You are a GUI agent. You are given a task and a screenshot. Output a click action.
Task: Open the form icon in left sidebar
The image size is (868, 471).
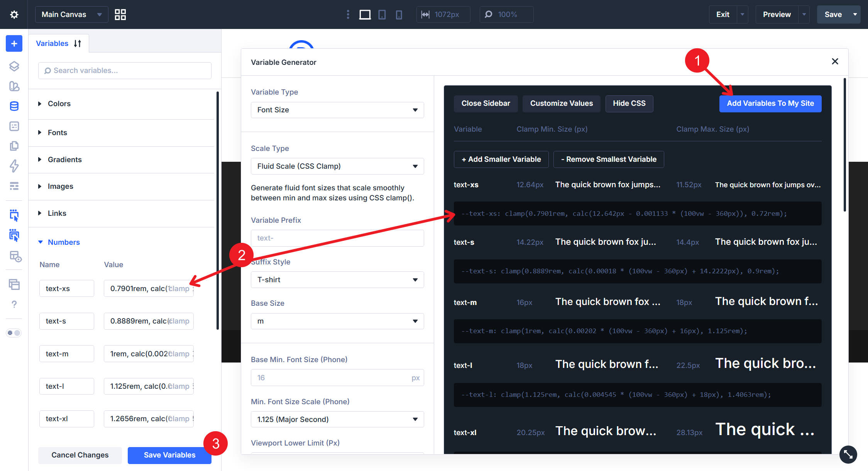pyautogui.click(x=14, y=126)
